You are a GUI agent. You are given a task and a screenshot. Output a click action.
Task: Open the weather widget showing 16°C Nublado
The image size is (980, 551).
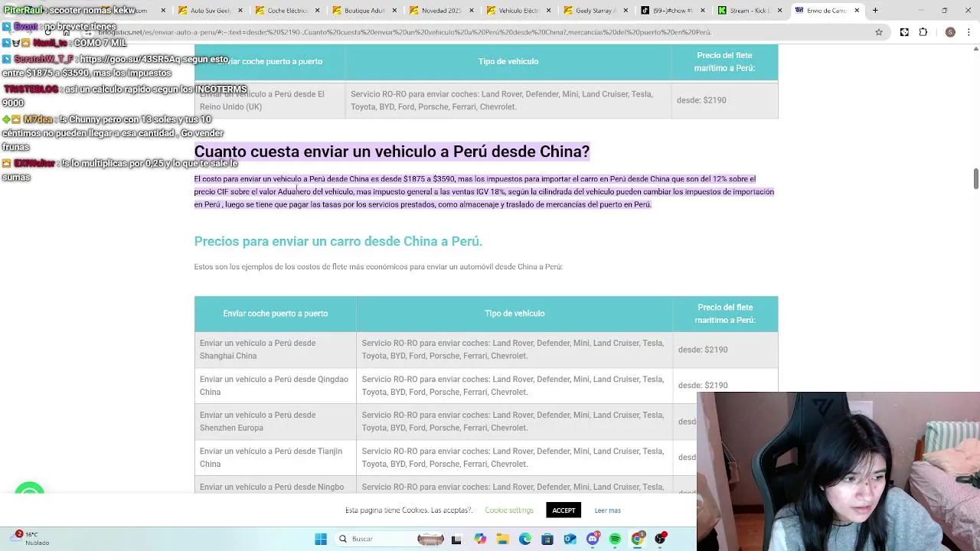click(31, 538)
